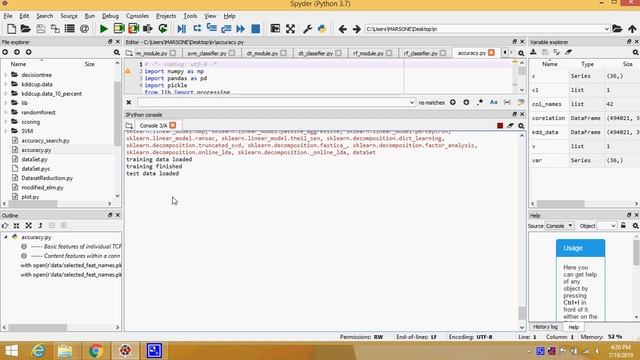Re-run the last script icon
640x360 pixels.
[163, 29]
